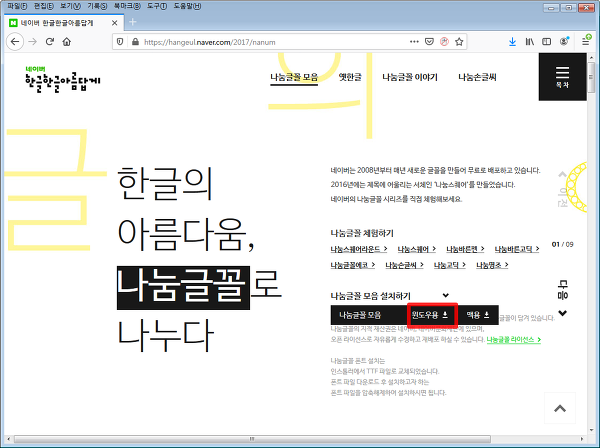
Task: Bookmark this page with the star icon
Action: coord(459,42)
